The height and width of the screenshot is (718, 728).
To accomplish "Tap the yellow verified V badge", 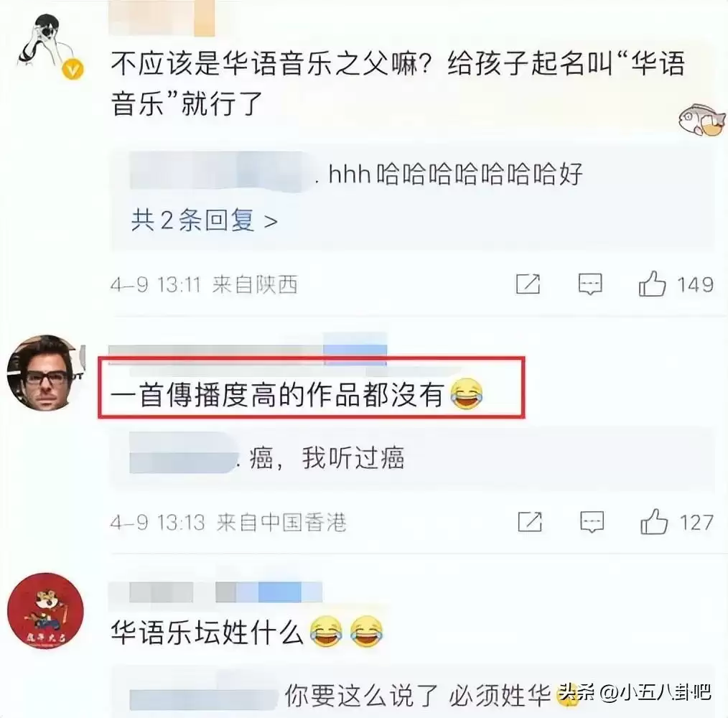I will [73, 70].
